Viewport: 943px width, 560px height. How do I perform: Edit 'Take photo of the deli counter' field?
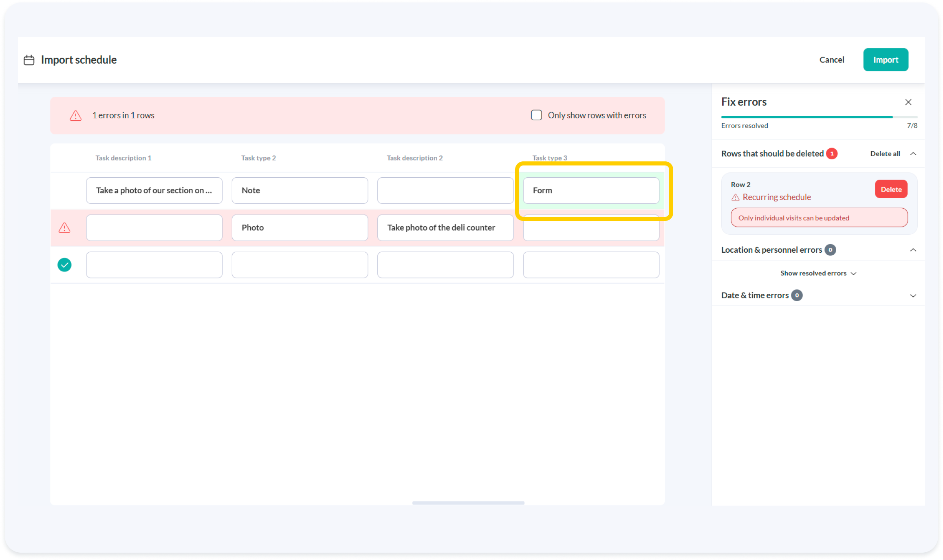445,228
